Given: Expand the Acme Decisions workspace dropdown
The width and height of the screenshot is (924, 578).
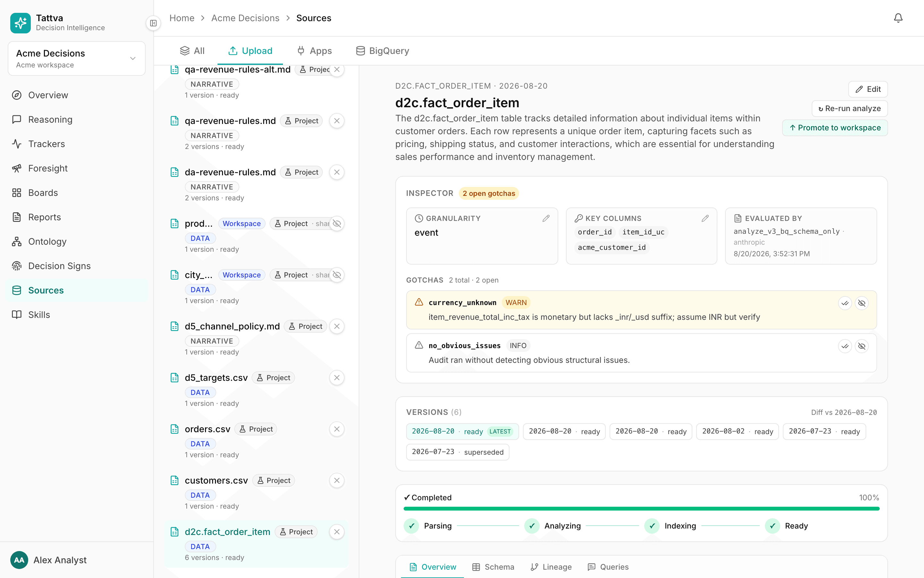Looking at the screenshot, I should (77, 58).
